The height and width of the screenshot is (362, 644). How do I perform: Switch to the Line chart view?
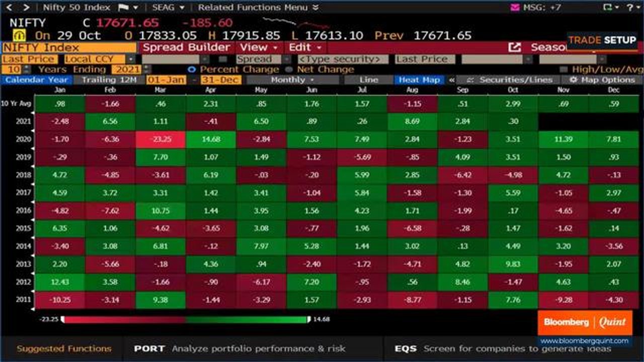click(369, 80)
